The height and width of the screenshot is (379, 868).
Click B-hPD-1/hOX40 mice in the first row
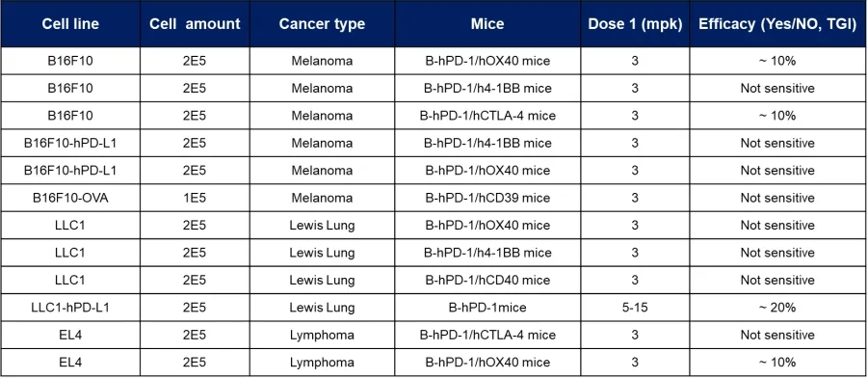click(x=487, y=61)
